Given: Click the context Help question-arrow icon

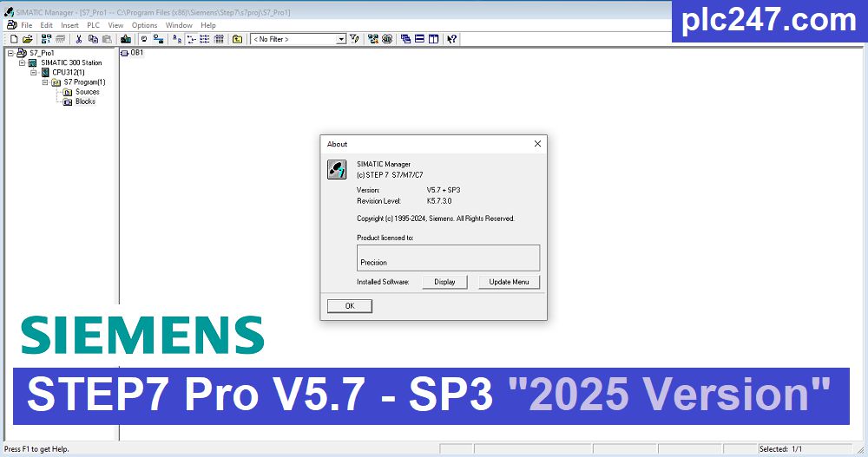Looking at the screenshot, I should pyautogui.click(x=452, y=39).
